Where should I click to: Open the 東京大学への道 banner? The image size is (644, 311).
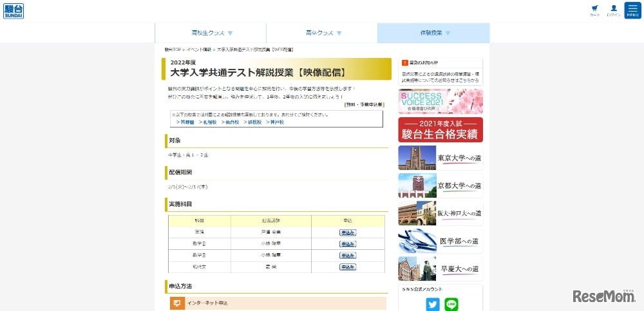[440, 158]
